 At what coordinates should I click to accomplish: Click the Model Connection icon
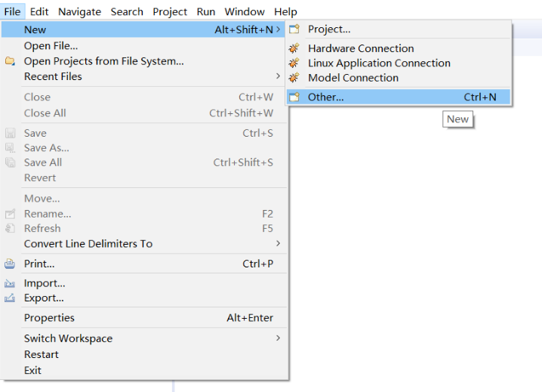(294, 78)
